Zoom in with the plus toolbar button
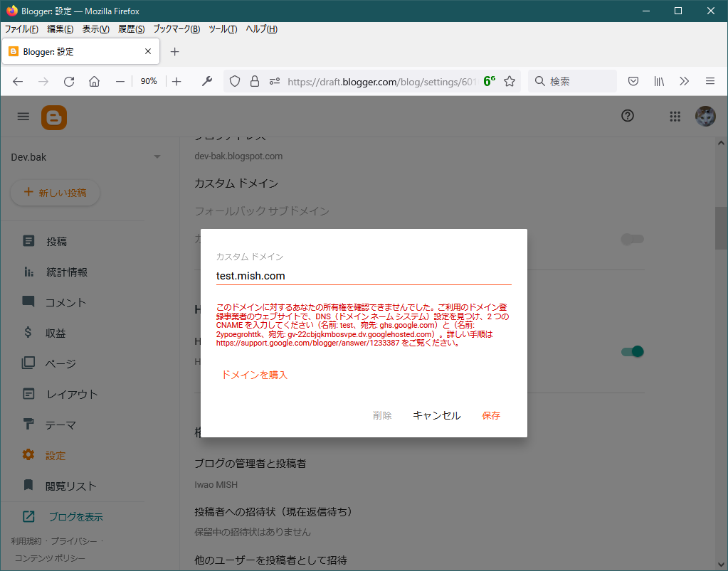 point(176,82)
